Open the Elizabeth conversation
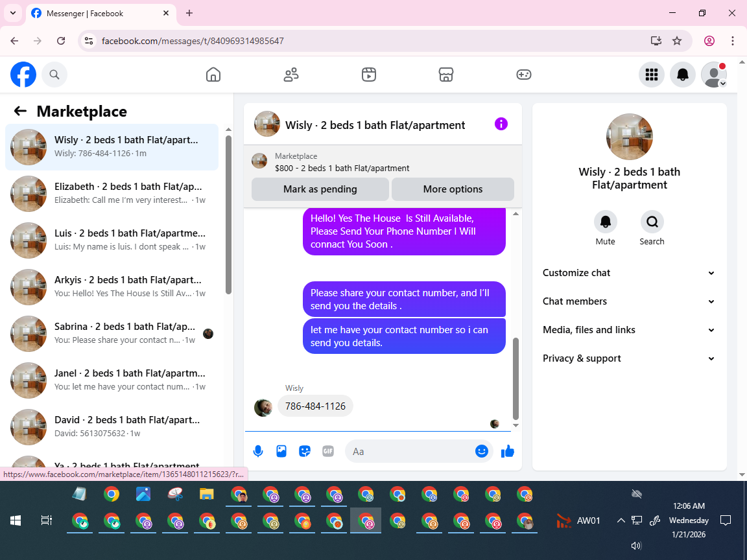Viewport: 747px width, 560px height. 112,193
